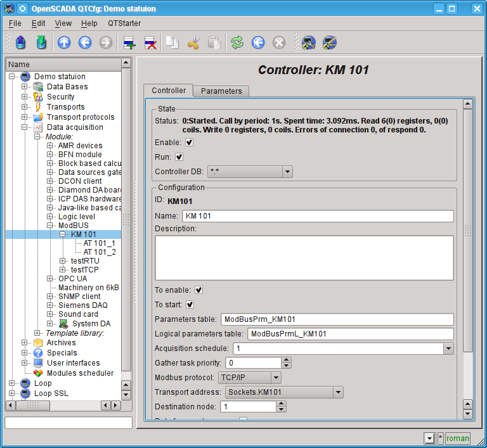Click the Add item toolbar icon
This screenshot has width=487, height=448.
coord(129,42)
